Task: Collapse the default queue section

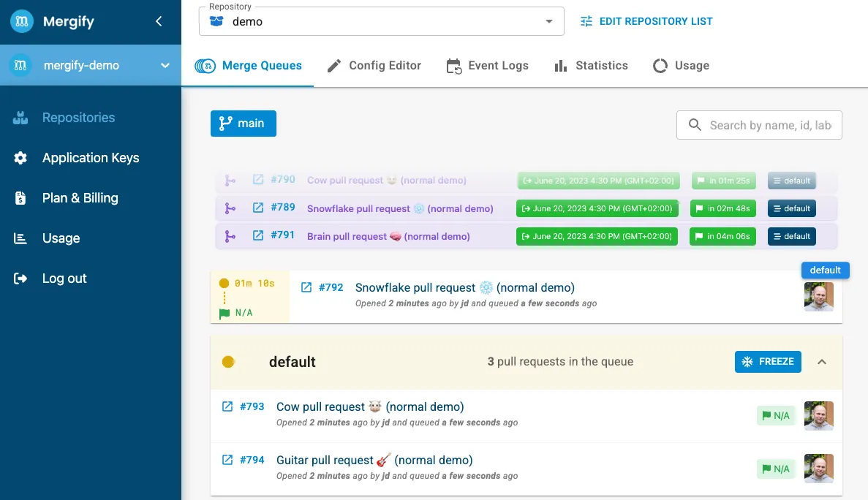Action: coord(822,362)
